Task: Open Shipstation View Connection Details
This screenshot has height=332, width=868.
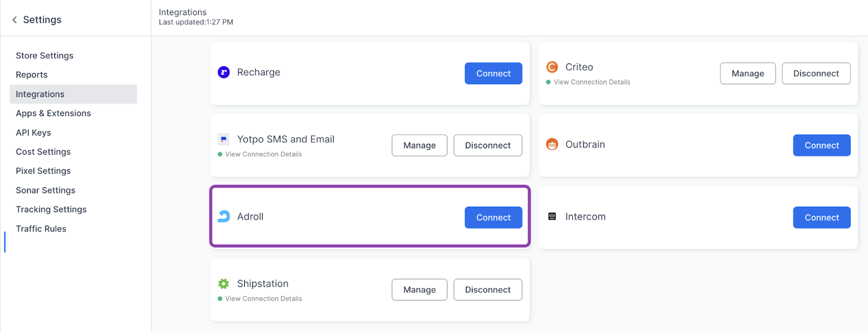Action: coord(263,299)
